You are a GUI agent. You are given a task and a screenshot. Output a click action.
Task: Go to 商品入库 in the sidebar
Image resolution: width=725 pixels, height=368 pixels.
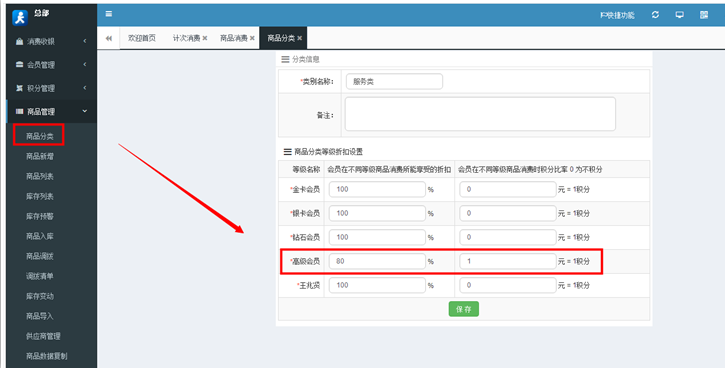(x=40, y=236)
